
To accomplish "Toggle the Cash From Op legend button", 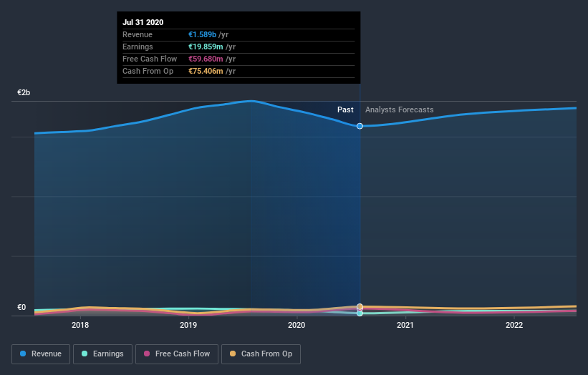I will (261, 354).
